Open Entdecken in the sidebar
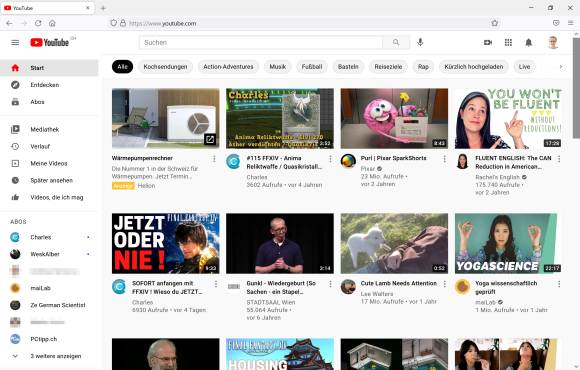Screen dimensions: 580x370 tap(49, 85)
